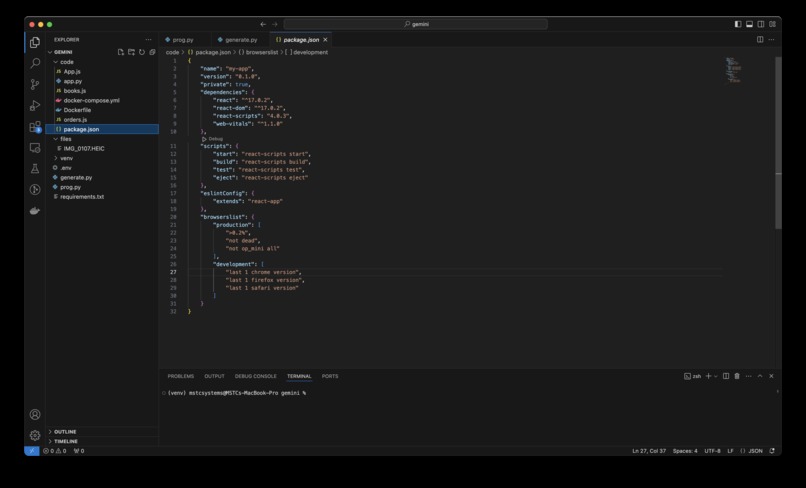
Task: Go forward using the navigation arrow
Action: 274,24
